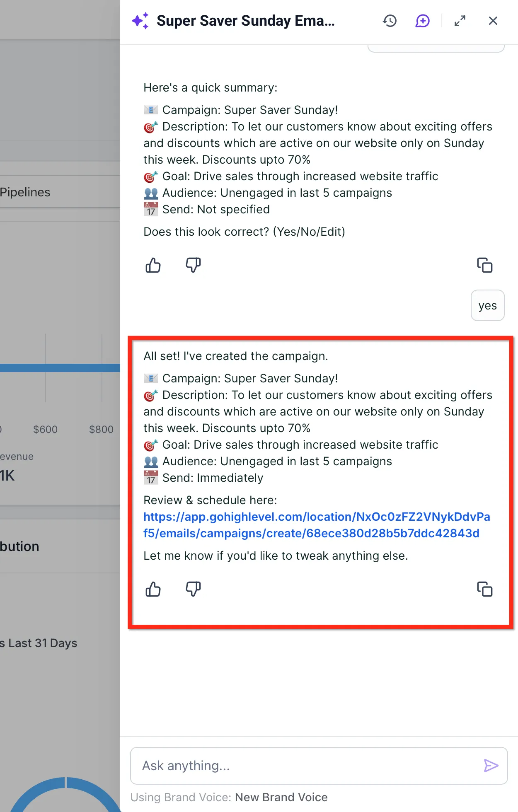The height and width of the screenshot is (812, 518).
Task: Open the gohighlevel campaign review link
Action: 317,525
